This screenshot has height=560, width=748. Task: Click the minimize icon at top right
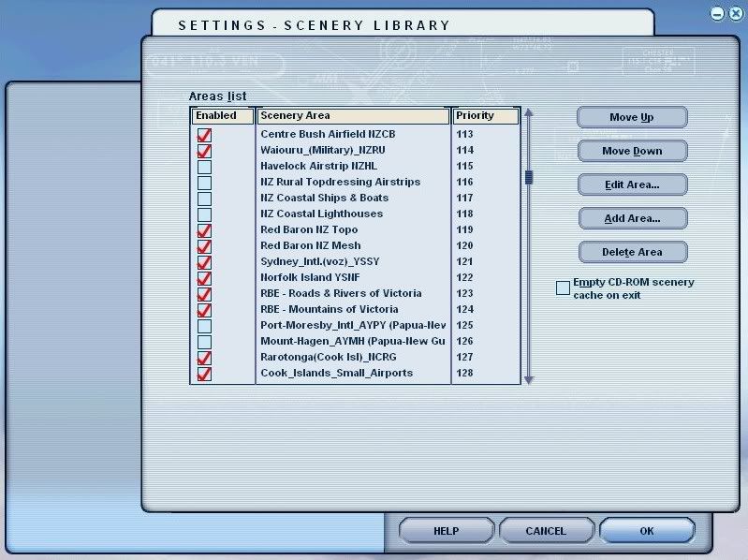click(x=716, y=13)
